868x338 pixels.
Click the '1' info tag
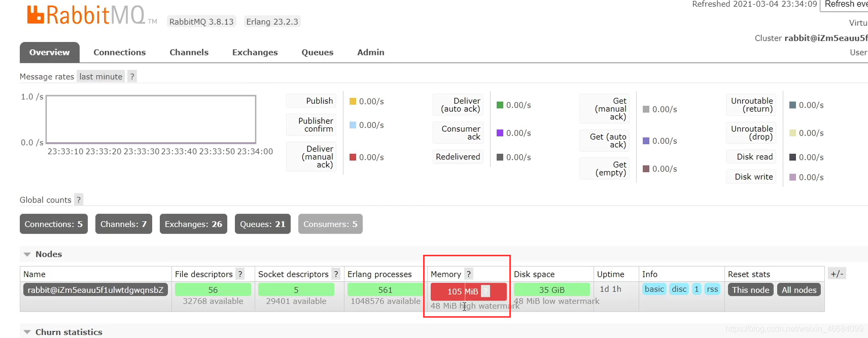[697, 289]
